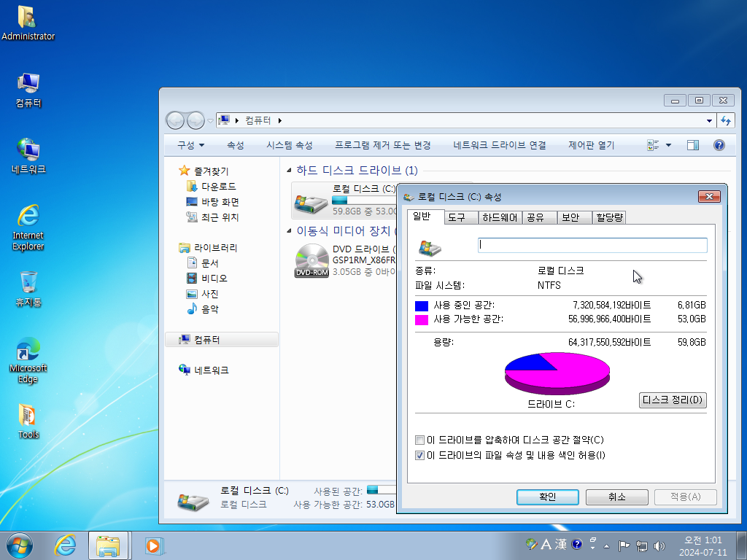Collapse the 이동식 미디어 장치 group
Image resolution: width=747 pixels, height=560 pixels.
(289, 231)
